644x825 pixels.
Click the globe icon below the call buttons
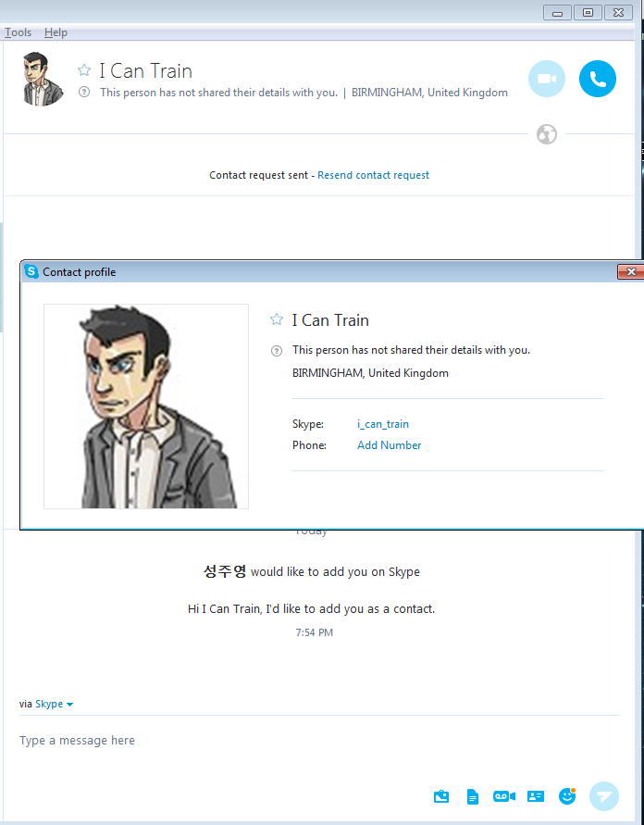tap(547, 134)
